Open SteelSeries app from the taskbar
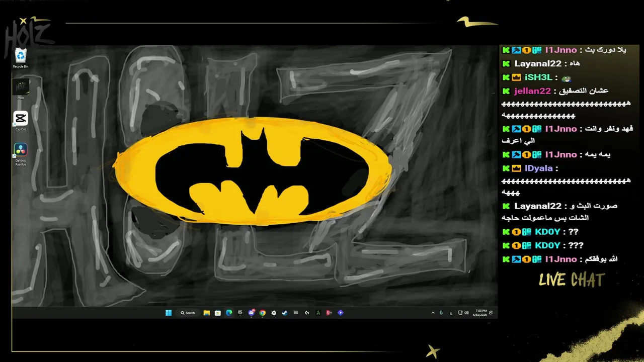The image size is (644, 362). point(274,313)
